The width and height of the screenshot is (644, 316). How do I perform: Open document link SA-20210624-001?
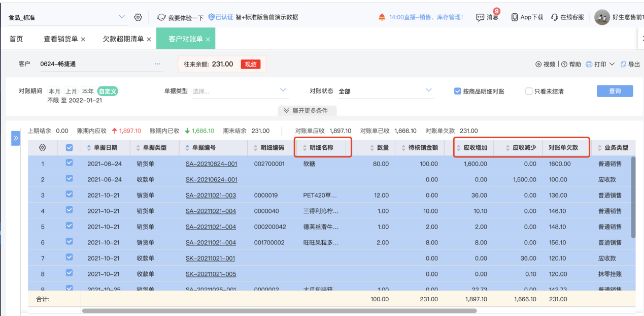point(212,164)
